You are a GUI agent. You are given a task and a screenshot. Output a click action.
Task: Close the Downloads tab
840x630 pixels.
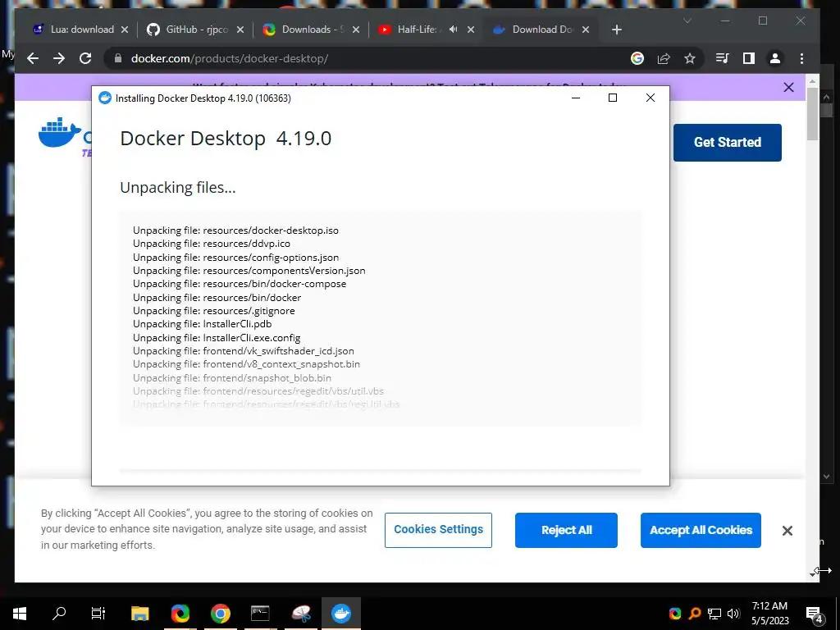tap(356, 30)
